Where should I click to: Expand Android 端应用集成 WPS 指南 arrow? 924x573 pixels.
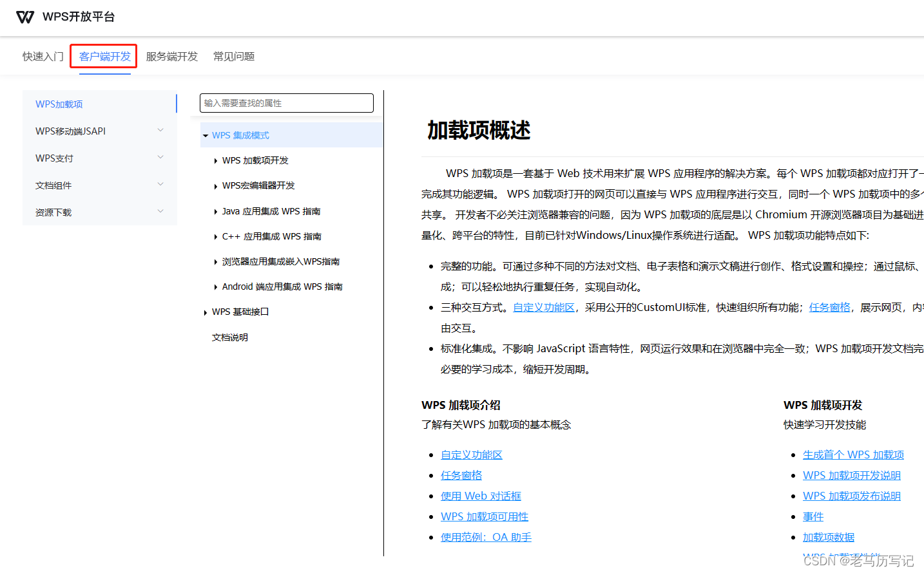216,287
